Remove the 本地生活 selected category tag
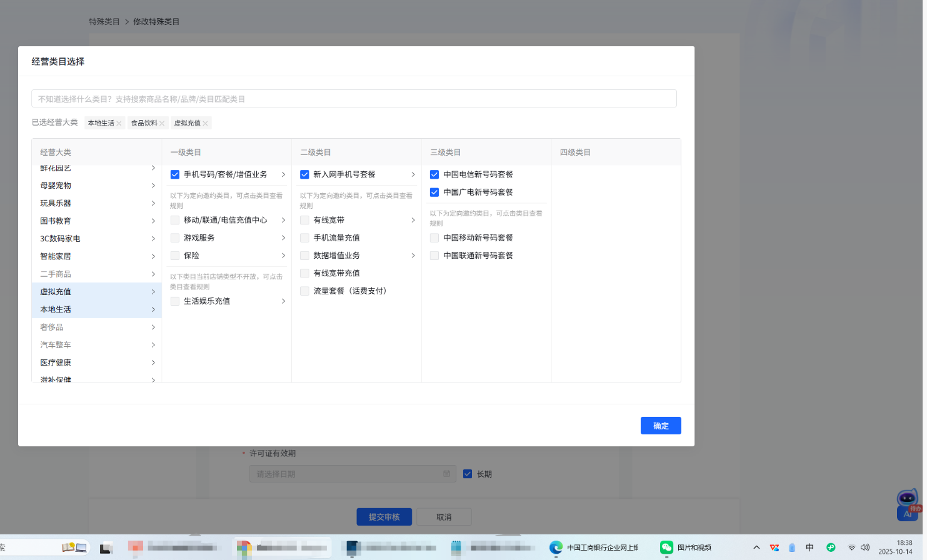 (119, 124)
